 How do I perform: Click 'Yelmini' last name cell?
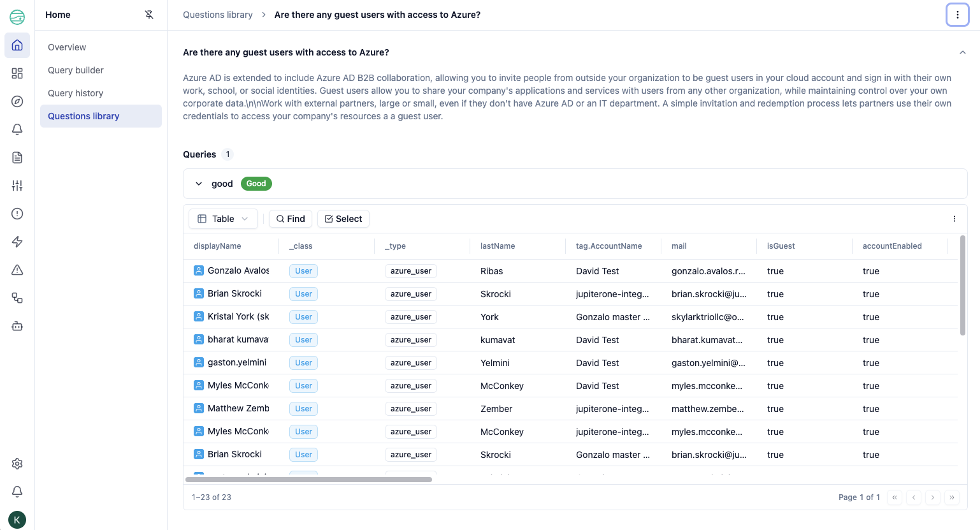point(495,363)
